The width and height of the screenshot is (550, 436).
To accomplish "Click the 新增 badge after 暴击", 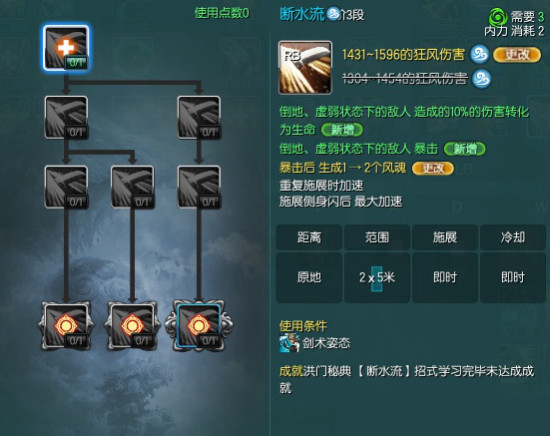I will [x=465, y=149].
